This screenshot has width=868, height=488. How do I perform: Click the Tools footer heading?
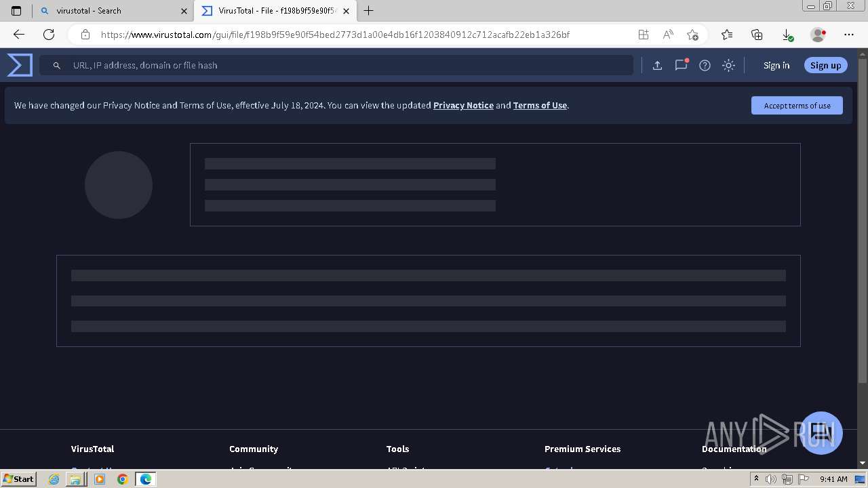point(397,449)
